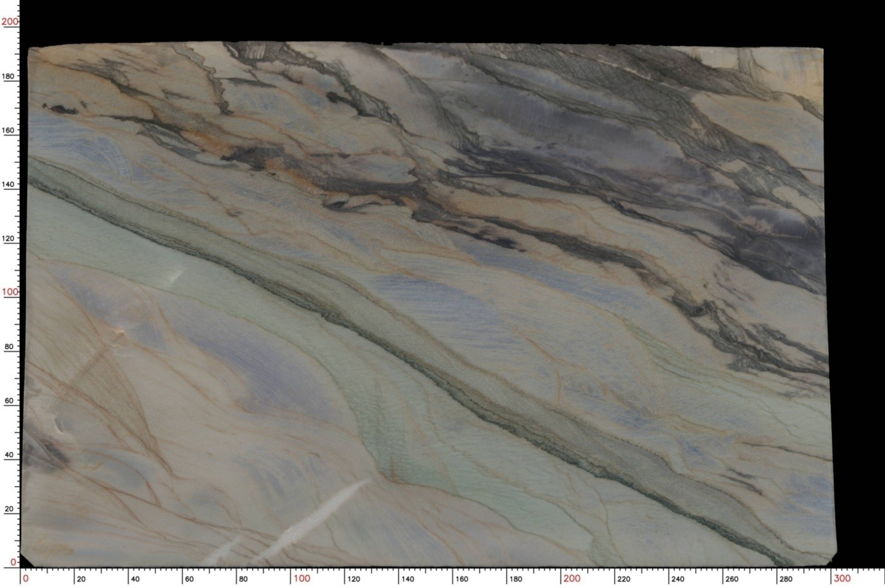Screen dimensions: 885x588
Task: Click the 60 label on vertical ruler
Action: pos(9,400)
